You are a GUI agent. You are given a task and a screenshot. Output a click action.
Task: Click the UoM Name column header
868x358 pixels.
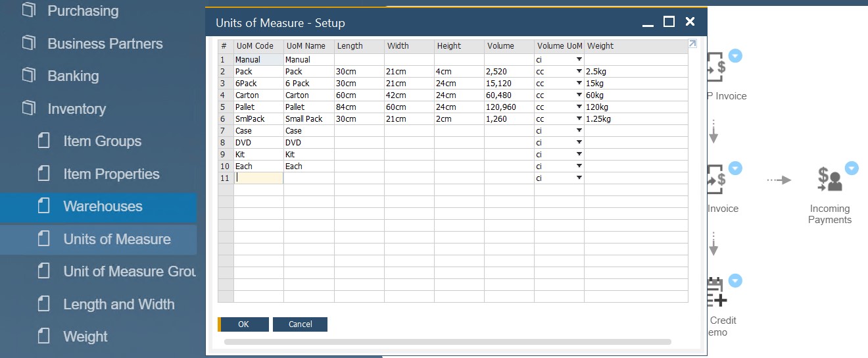(309, 46)
